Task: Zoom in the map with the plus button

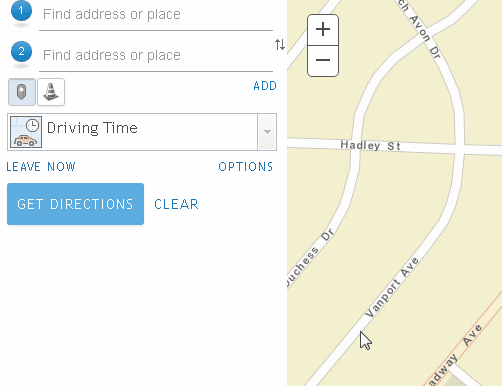Action: click(x=323, y=29)
